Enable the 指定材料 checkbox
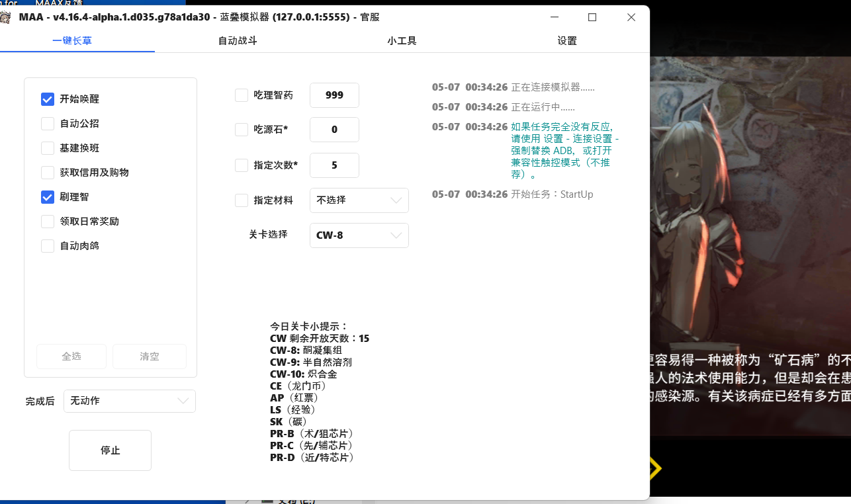 coord(241,200)
